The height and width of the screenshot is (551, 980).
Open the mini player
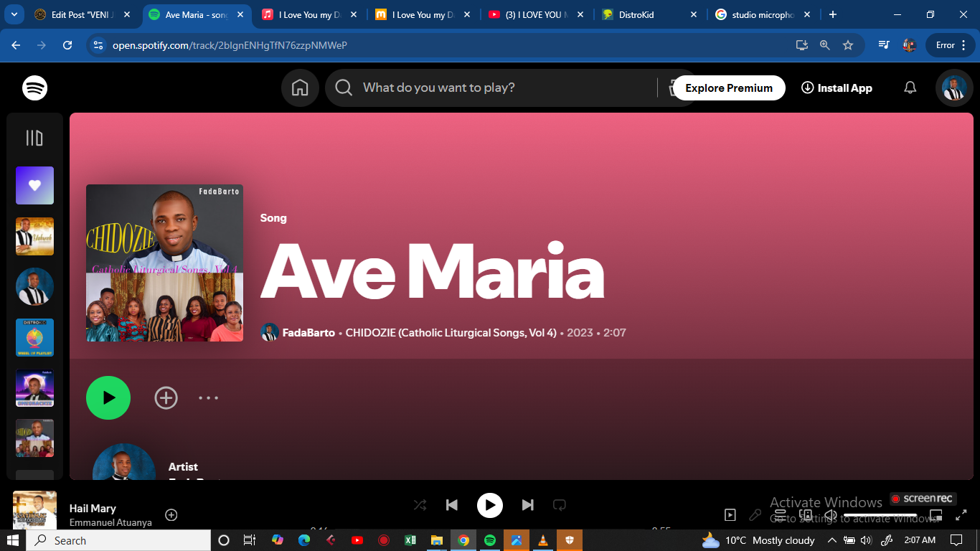click(x=936, y=515)
